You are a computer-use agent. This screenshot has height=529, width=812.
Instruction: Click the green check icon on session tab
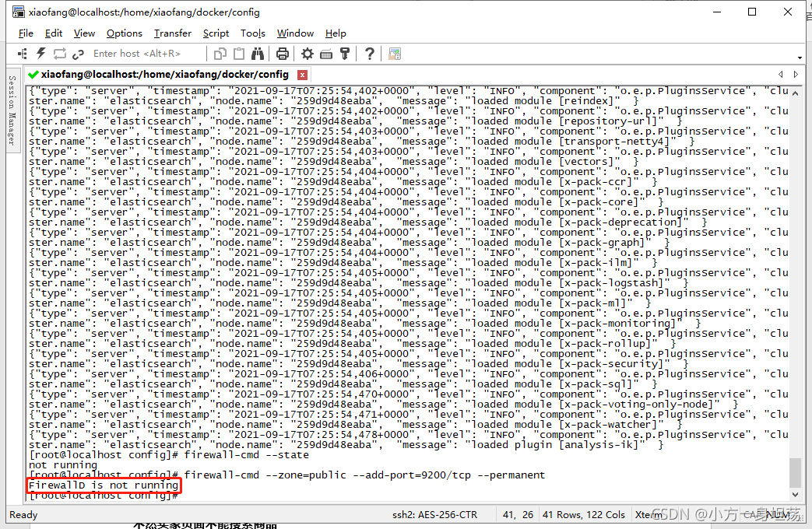(33, 75)
